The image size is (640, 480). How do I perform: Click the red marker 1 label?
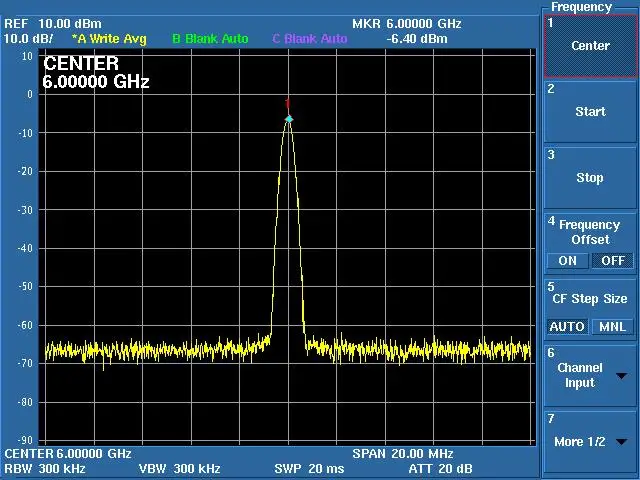[x=288, y=103]
